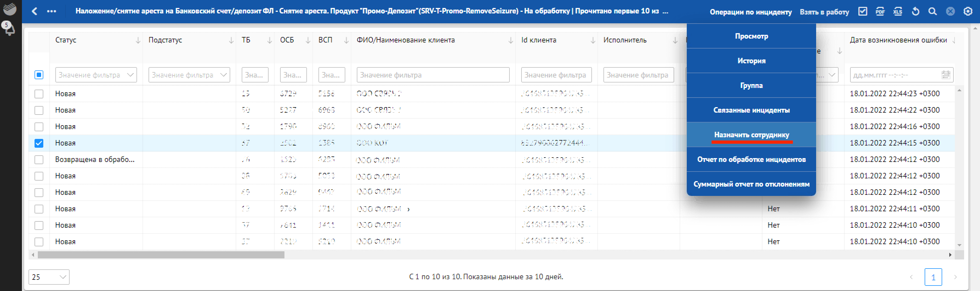Screen dimensions: 980x291
Task: Open settings gear icon
Action: click(x=968, y=12)
